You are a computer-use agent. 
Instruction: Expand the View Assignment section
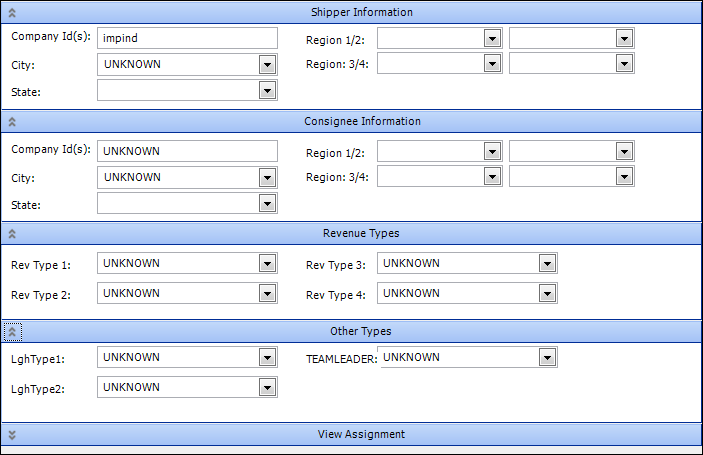(12, 434)
